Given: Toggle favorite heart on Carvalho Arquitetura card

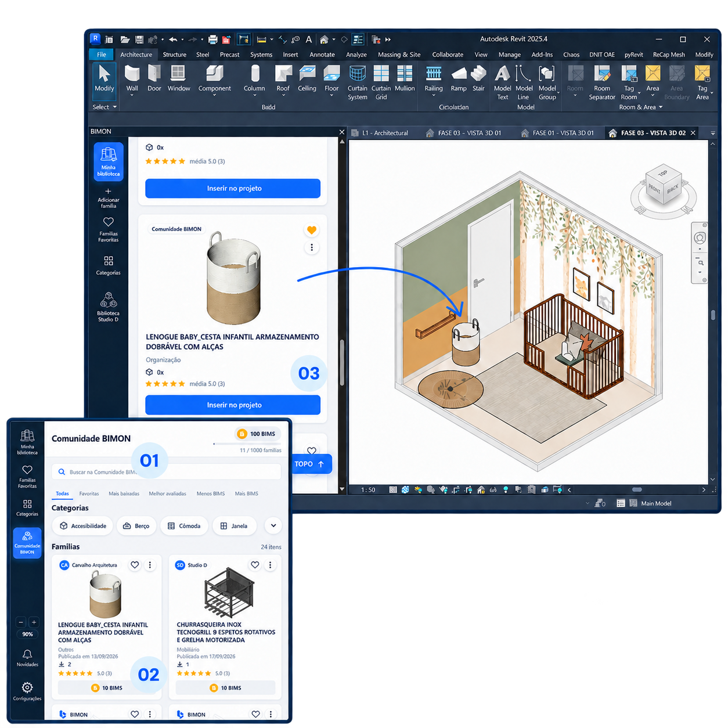Looking at the screenshot, I should click(x=135, y=565).
